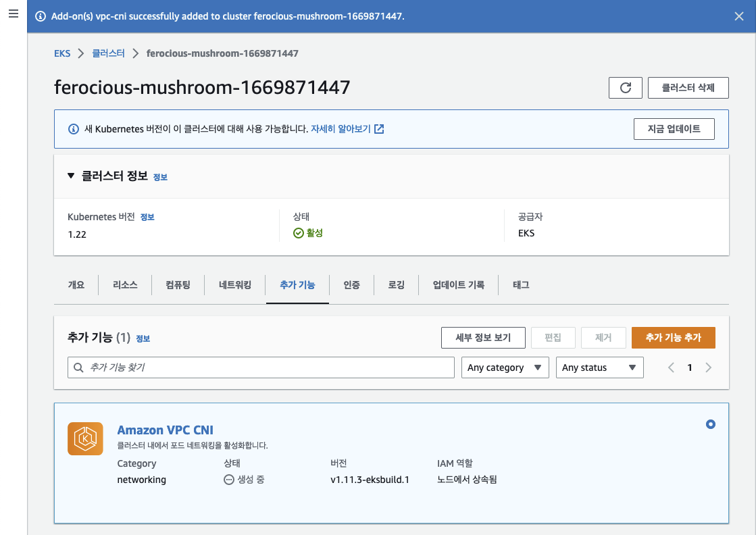Switch to the 리소스 tab

pyautogui.click(x=125, y=285)
